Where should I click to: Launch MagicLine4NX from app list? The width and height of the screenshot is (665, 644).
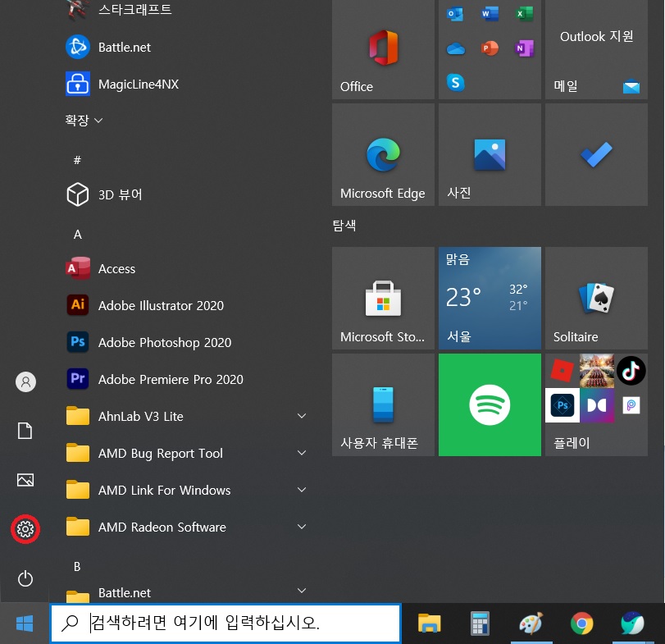185,84
